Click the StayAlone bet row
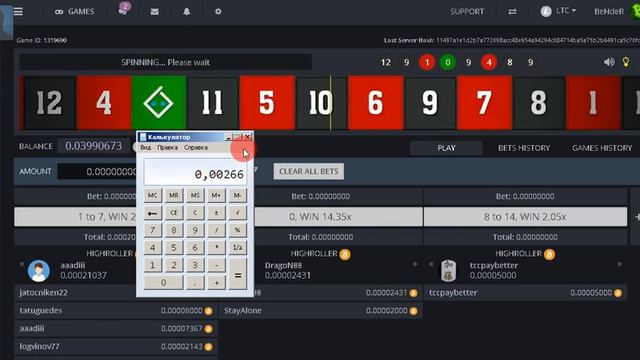Image resolution: width=640 pixels, height=360 pixels. [x=321, y=311]
